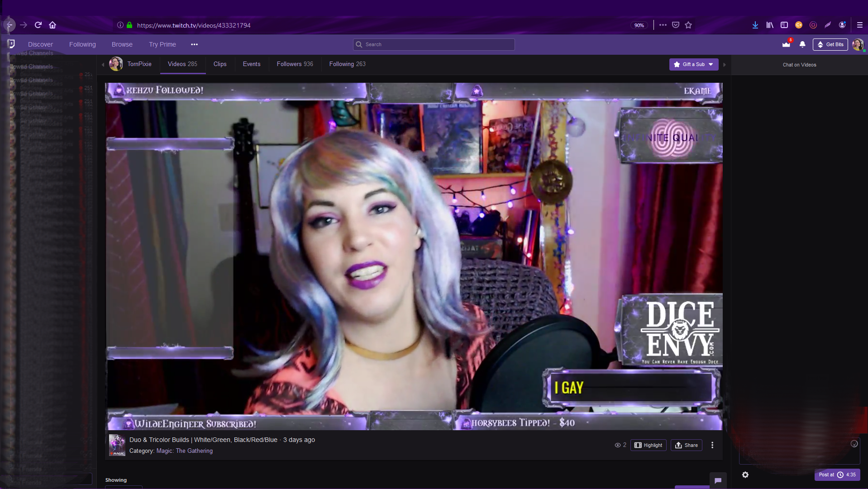This screenshot has width=868, height=489.
Task: Share the video with the Share button
Action: [x=687, y=445]
